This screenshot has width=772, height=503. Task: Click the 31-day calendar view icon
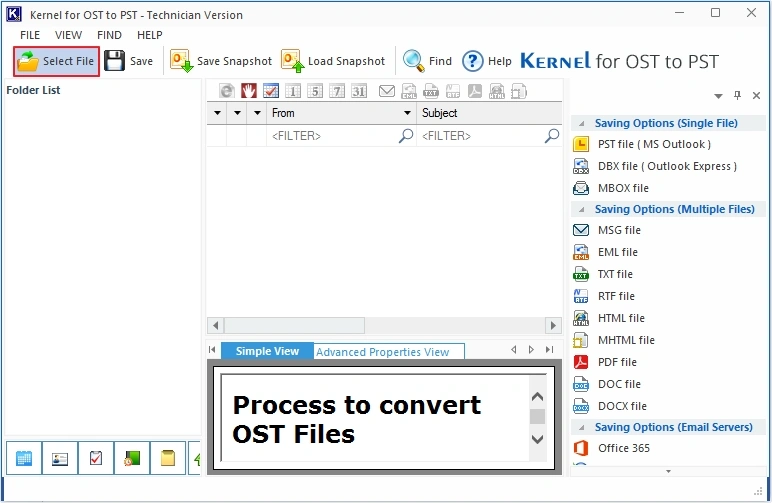point(359,91)
